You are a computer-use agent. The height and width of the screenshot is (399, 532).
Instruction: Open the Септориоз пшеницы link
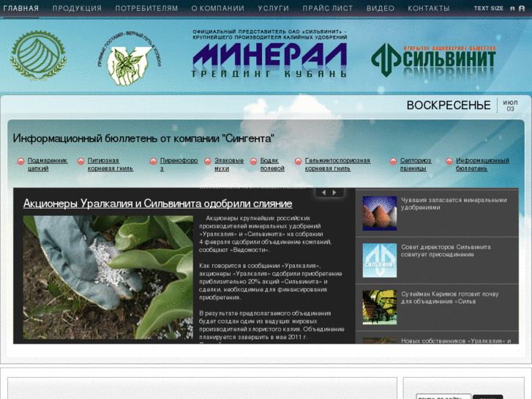pos(416,164)
